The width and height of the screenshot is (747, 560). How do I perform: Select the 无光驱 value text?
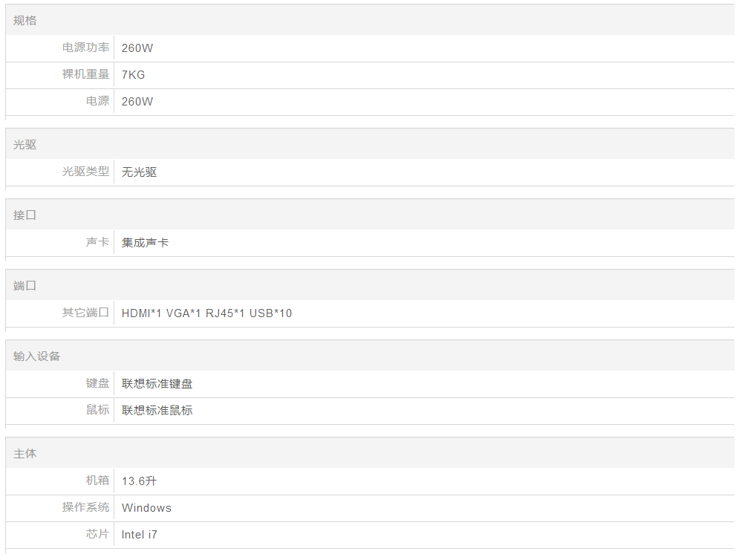coord(140,172)
